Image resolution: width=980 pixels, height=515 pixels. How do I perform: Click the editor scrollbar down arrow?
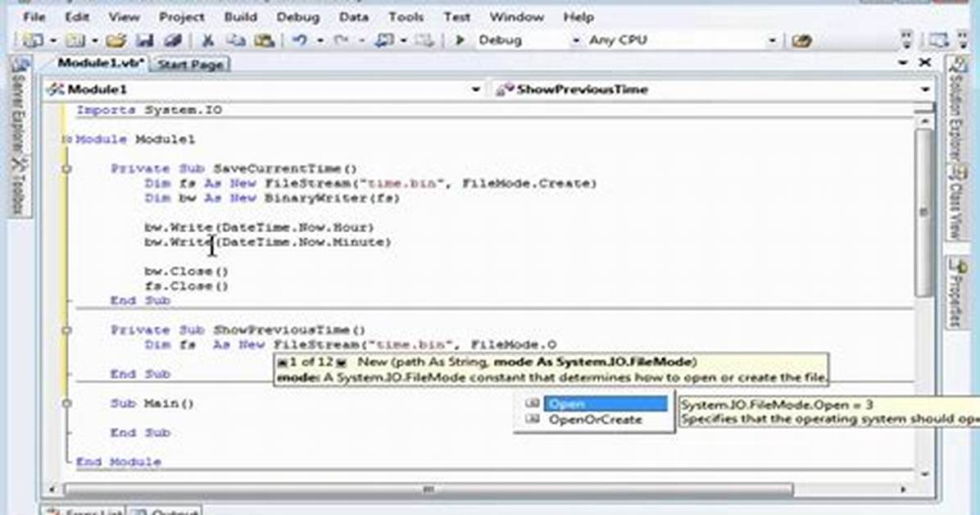point(923,474)
